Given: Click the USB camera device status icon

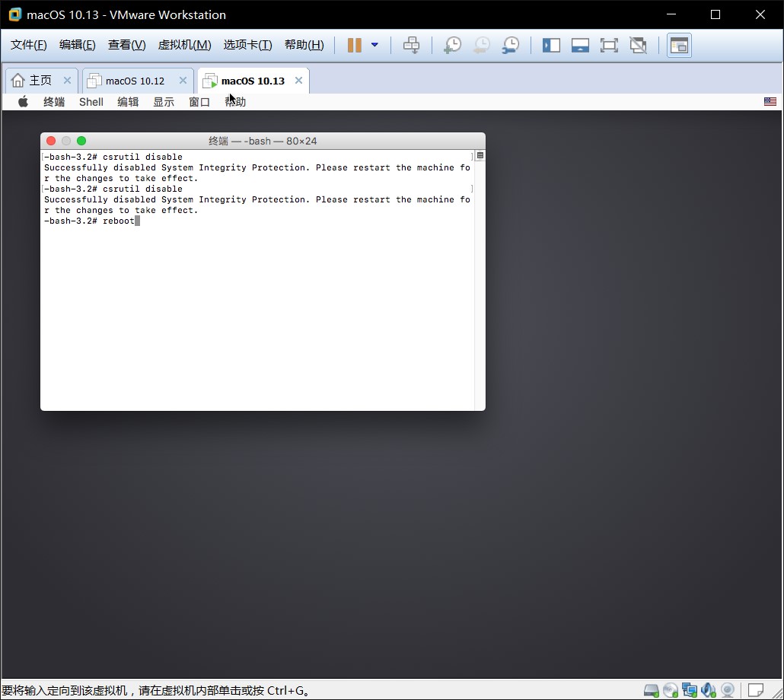Looking at the screenshot, I should 728,691.
